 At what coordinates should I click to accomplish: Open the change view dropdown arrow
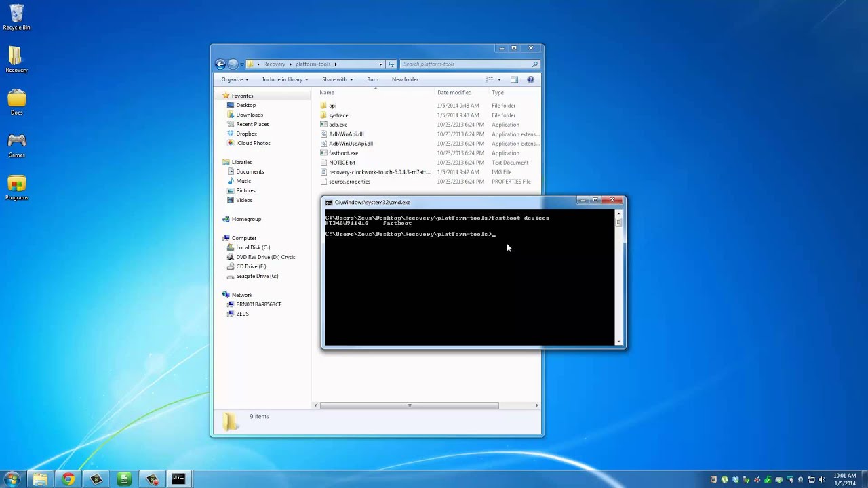tap(500, 79)
